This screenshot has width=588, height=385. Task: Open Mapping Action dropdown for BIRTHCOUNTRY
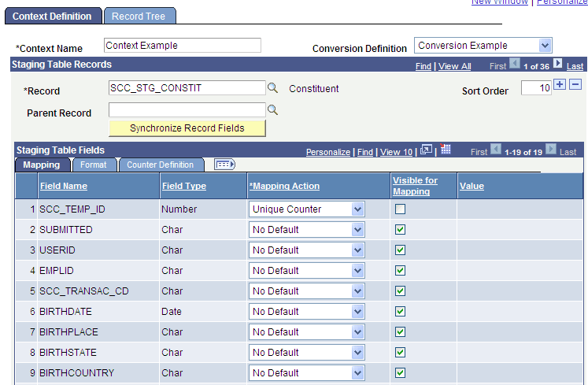306,373
